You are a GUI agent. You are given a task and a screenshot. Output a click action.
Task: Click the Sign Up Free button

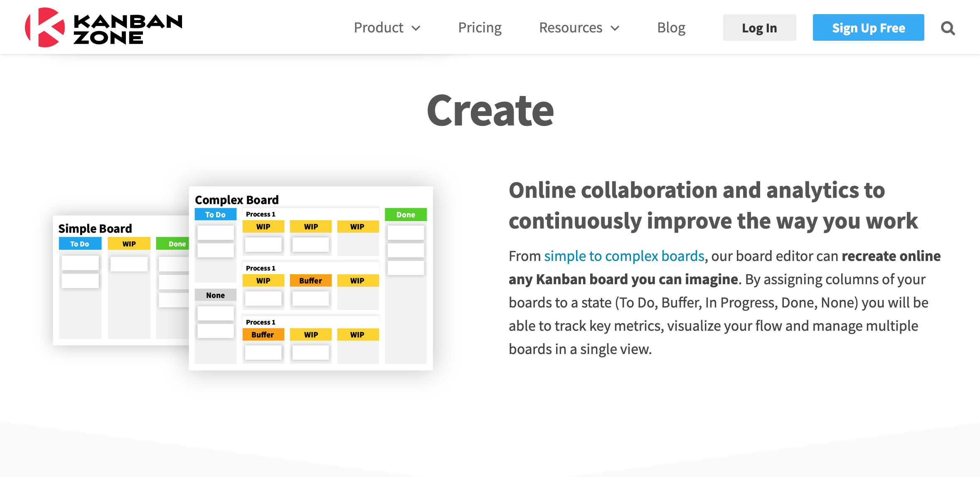868,27
